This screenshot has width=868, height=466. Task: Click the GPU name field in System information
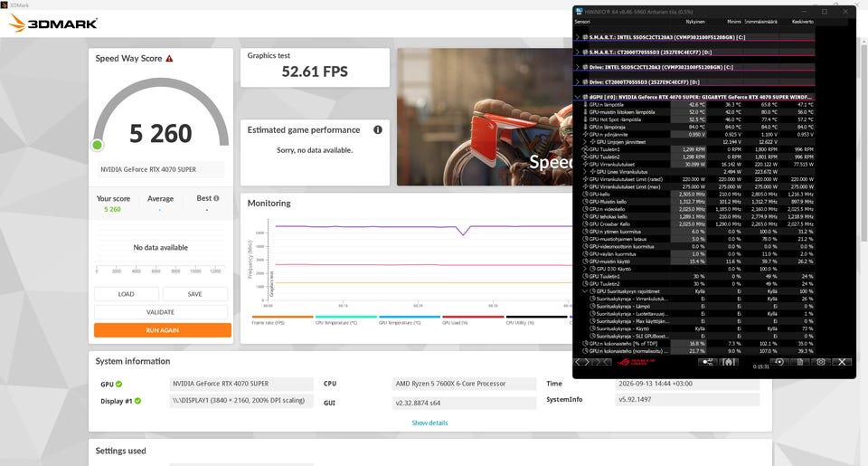click(241, 384)
